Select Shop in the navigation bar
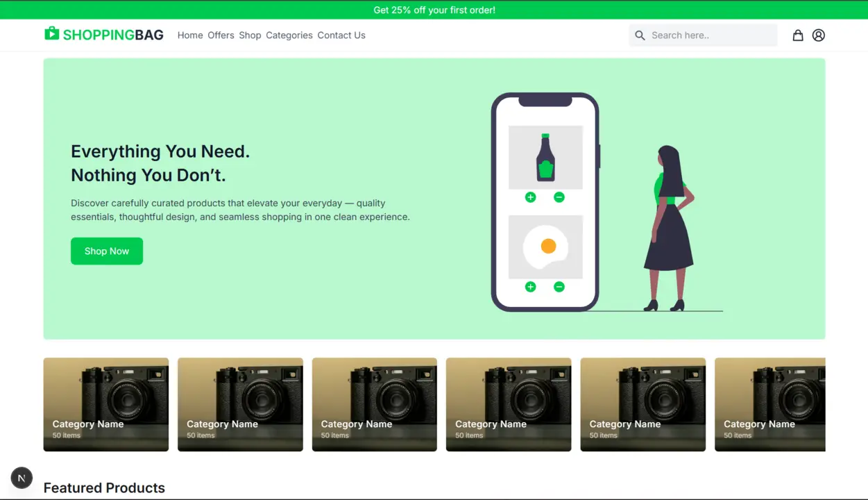The width and height of the screenshot is (868, 500). click(x=250, y=35)
